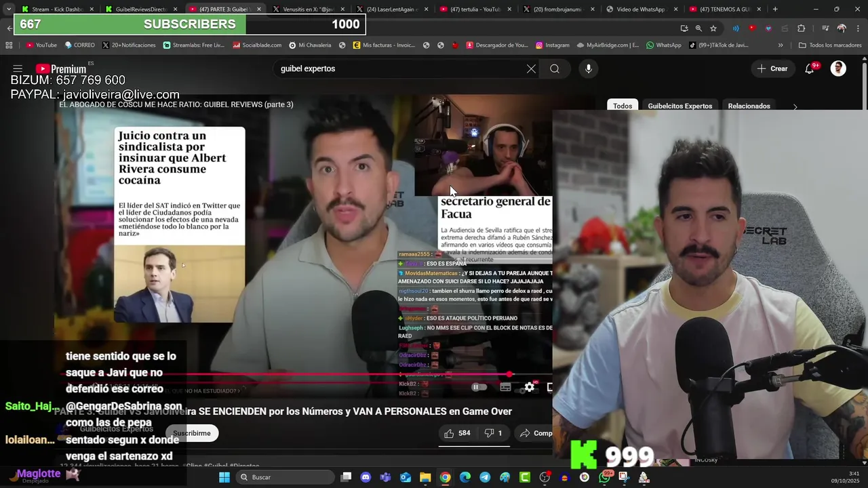Open Chrome zoom magnifier in address bar

698,28
